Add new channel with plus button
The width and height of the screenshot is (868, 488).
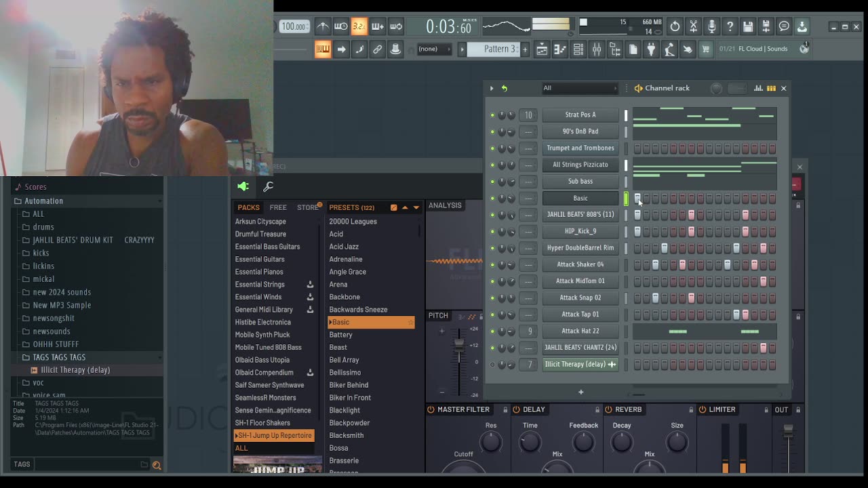tap(580, 392)
